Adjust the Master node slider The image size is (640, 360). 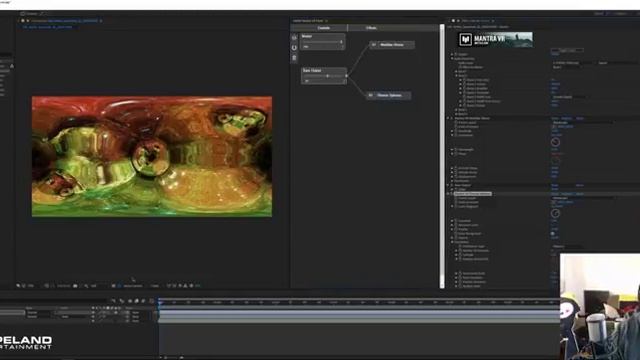tap(322, 41)
